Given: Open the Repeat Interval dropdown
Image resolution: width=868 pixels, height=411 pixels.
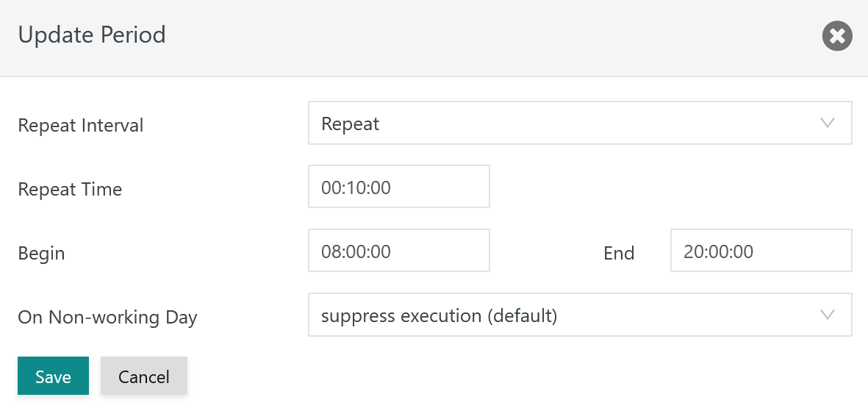Looking at the screenshot, I should 580,123.
